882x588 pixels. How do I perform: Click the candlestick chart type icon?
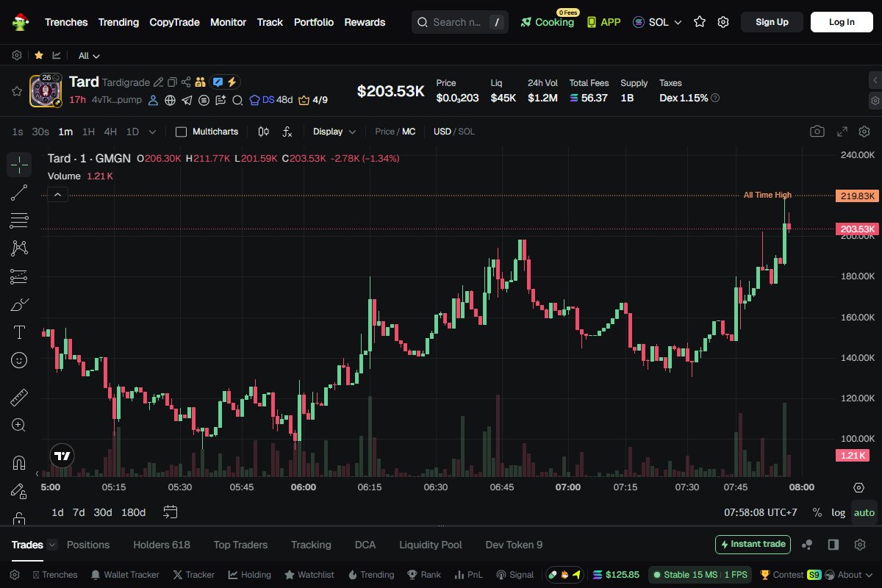[264, 132]
